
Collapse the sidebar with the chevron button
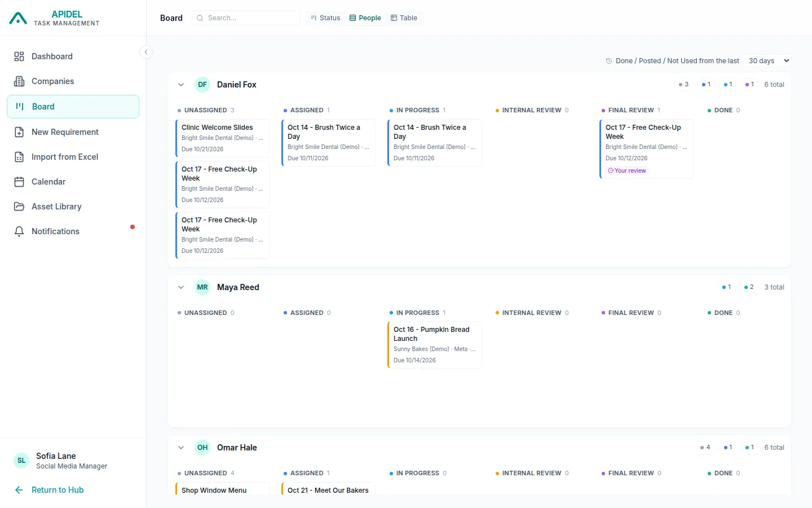click(x=146, y=52)
